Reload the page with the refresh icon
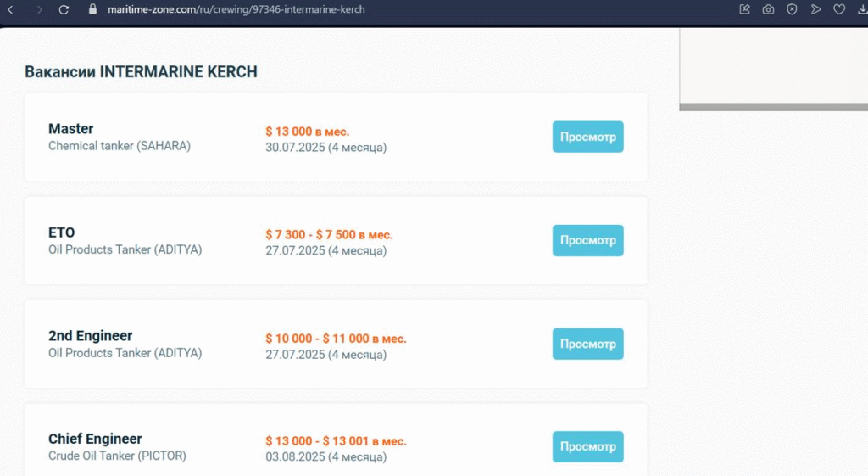The height and width of the screenshot is (476, 868). [64, 9]
